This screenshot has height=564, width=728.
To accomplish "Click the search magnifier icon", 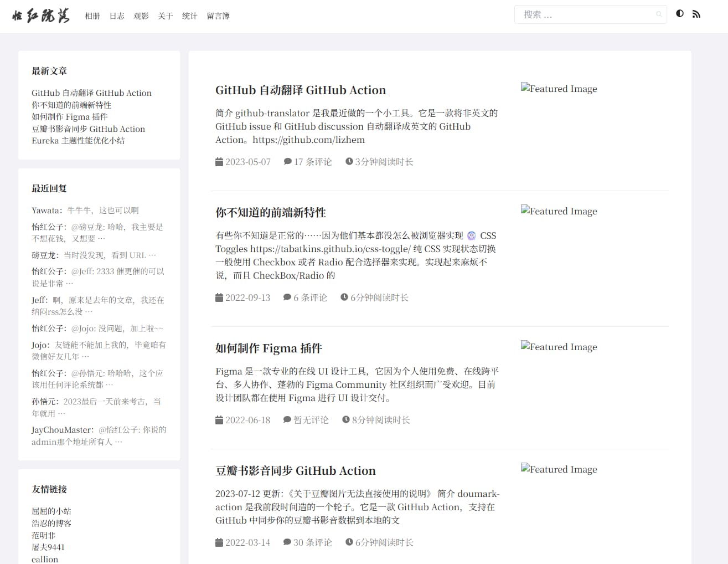I will tap(659, 14).
